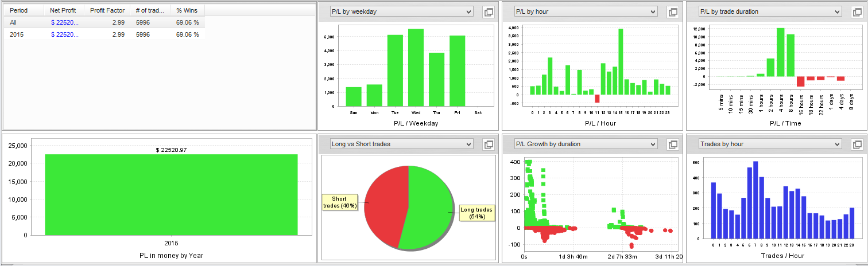Click the Thu bar in weekday chart

pyautogui.click(x=436, y=80)
